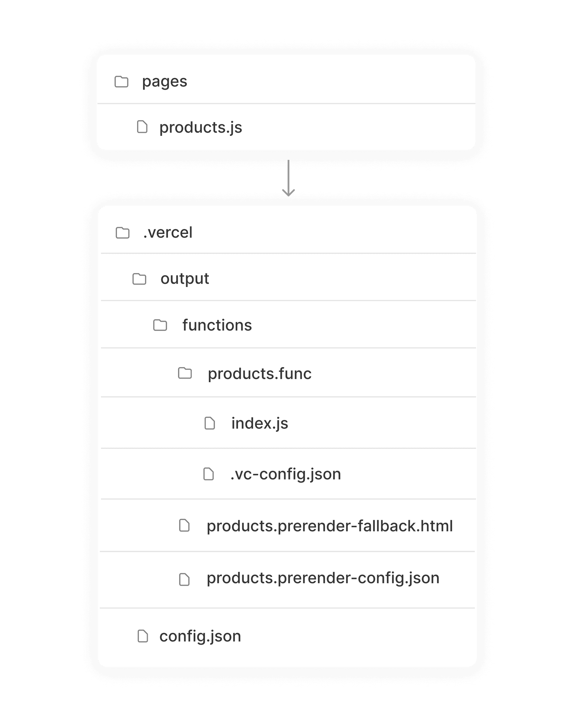Click the products.prerender-config.json file icon

point(184,579)
